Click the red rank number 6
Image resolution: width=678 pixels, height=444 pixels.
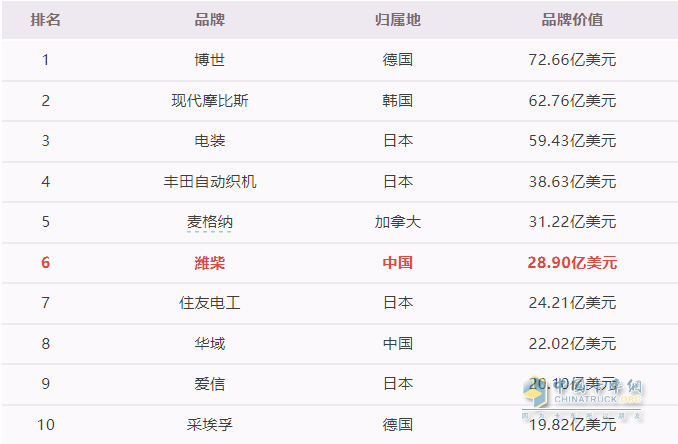[45, 262]
